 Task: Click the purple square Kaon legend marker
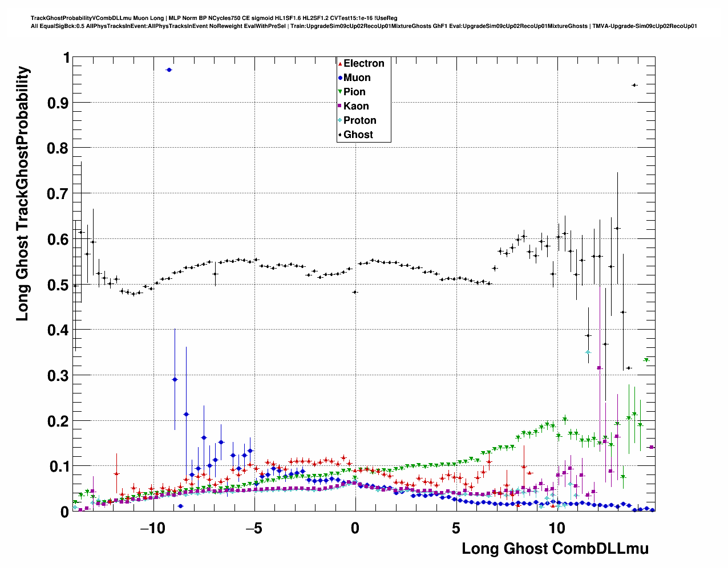pos(341,106)
